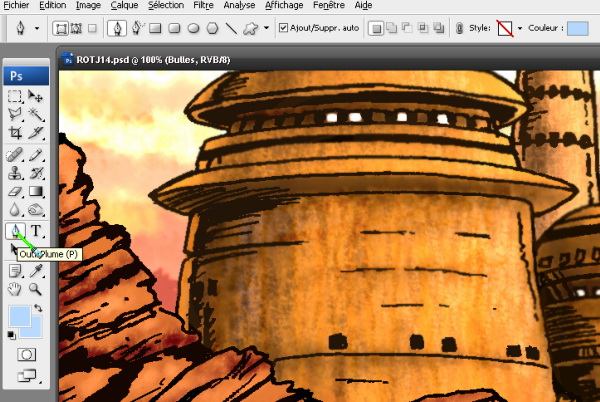Toggle the link layer properties icon

pos(460,28)
